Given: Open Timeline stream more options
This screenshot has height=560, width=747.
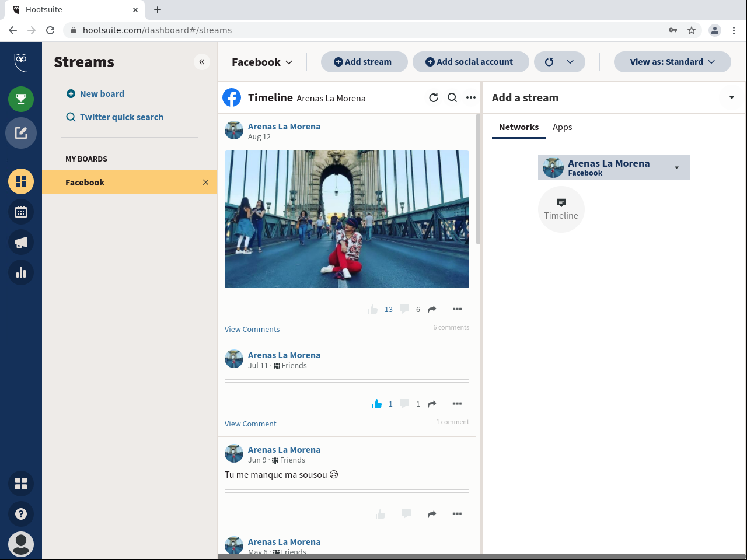Looking at the screenshot, I should click(x=471, y=97).
